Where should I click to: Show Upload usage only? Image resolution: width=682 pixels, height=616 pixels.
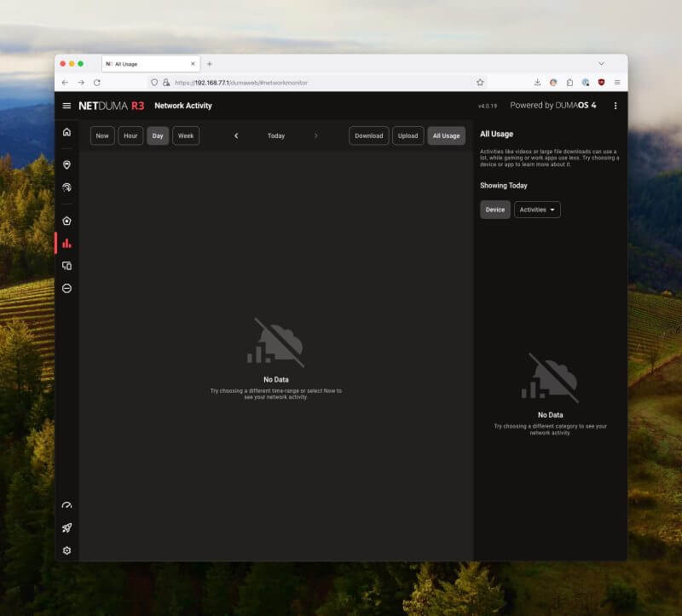click(407, 135)
